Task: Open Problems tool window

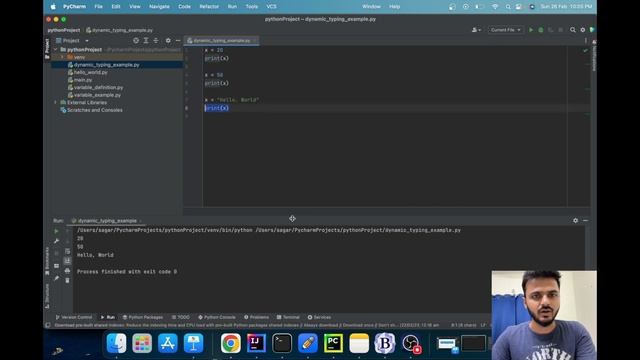Action: click(256, 317)
